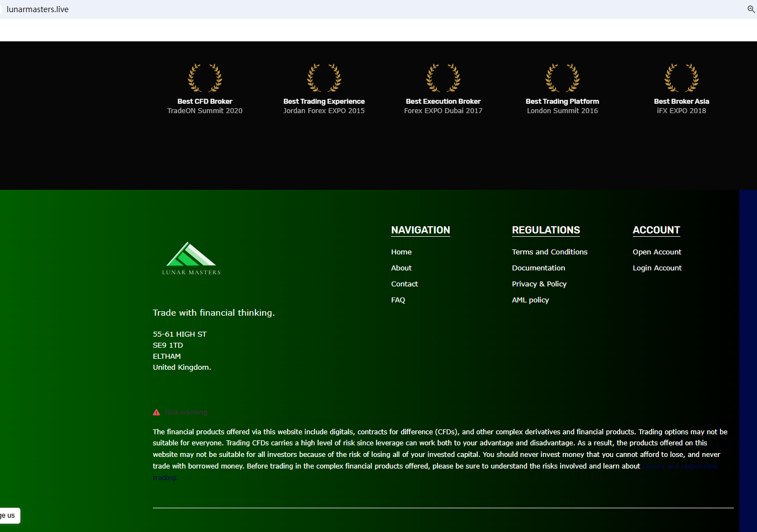The height and width of the screenshot is (532, 757).
Task: Click the lunarmasters.live address bar
Action: click(38, 9)
